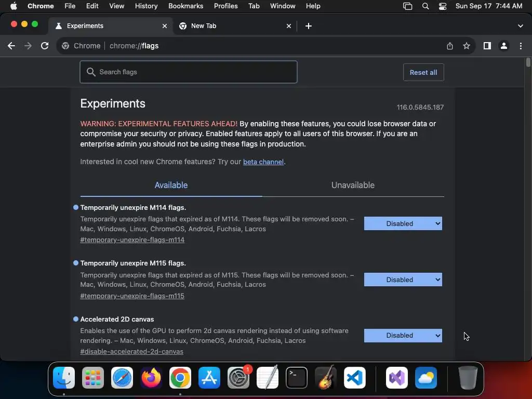The height and width of the screenshot is (399, 532).
Task: Open System Settings from the Dock
Action: click(x=238, y=378)
